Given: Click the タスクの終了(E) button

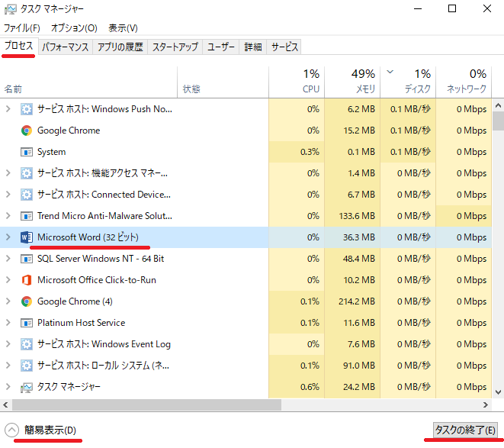Looking at the screenshot, I should pyautogui.click(x=465, y=430).
